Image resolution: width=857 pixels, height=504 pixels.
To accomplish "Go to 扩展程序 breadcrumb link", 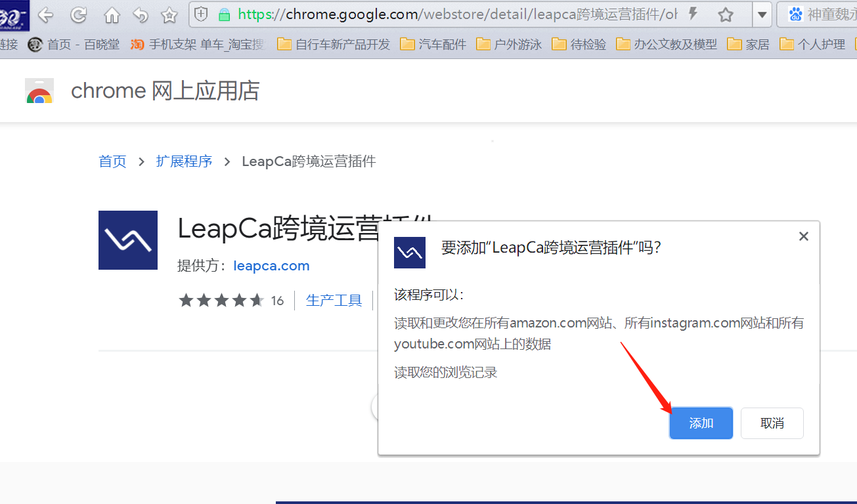I will coord(184,161).
